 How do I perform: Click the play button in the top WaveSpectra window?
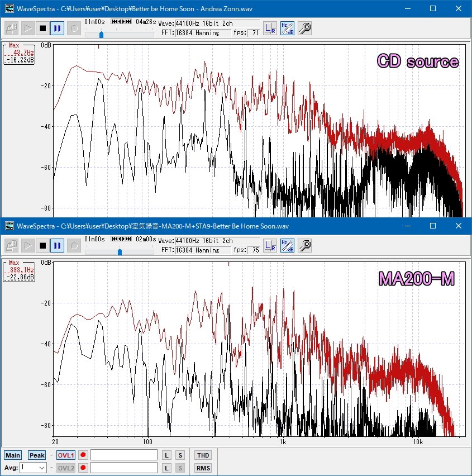pos(28,28)
